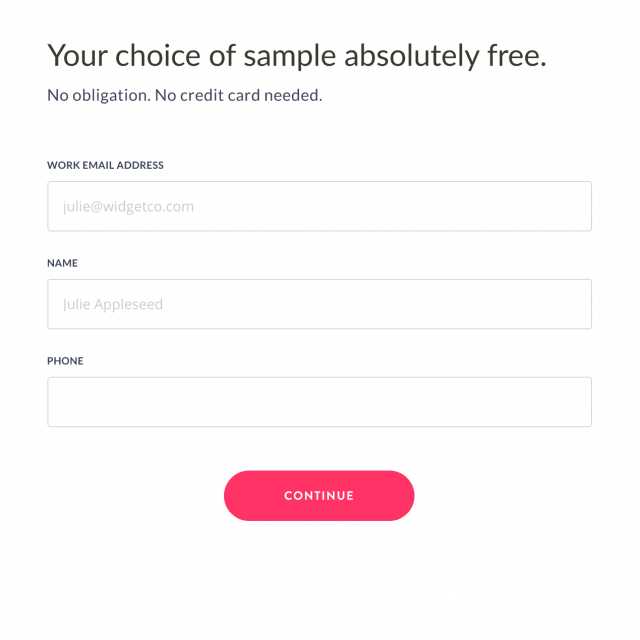Screen dimensions: 640x640
Task: Submit the form with Continue
Action: tap(319, 496)
